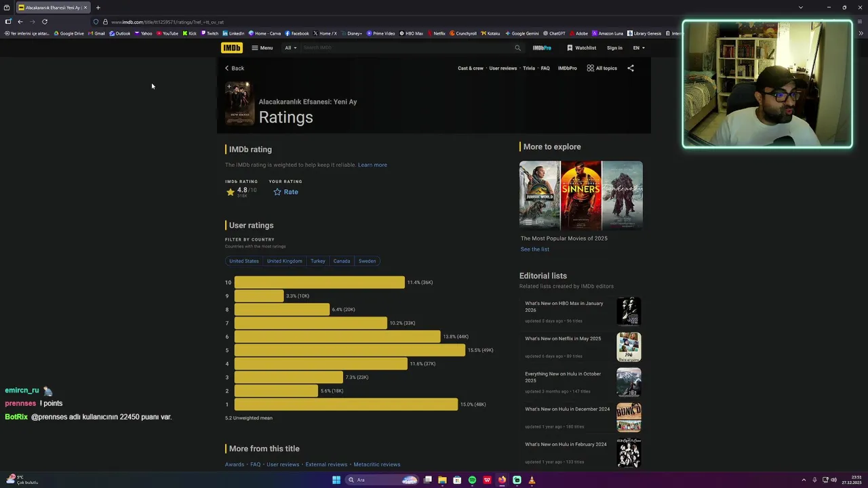Click the 10-star rating bar

319,283
